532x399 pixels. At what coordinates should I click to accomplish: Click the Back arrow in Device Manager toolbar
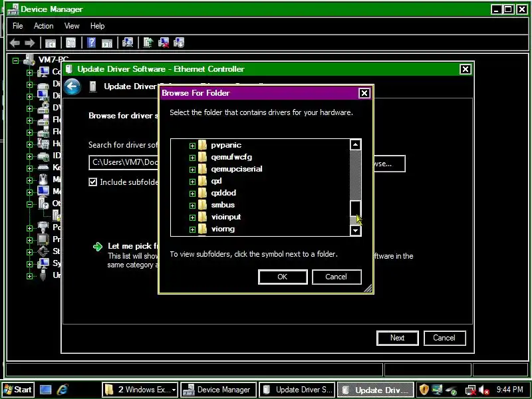point(15,43)
